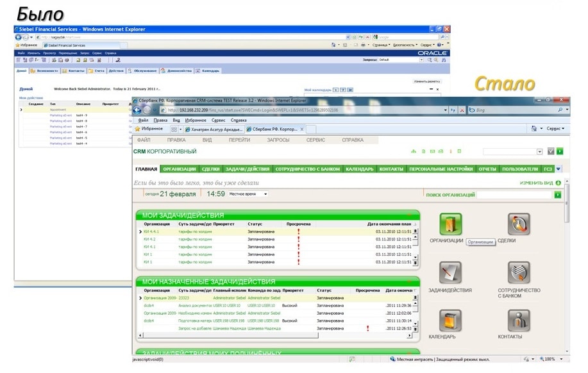Image resolution: width=588 pixels, height=373 pixels.
Task: Open the Файл menu of Internet Explorer
Action: [x=143, y=120]
